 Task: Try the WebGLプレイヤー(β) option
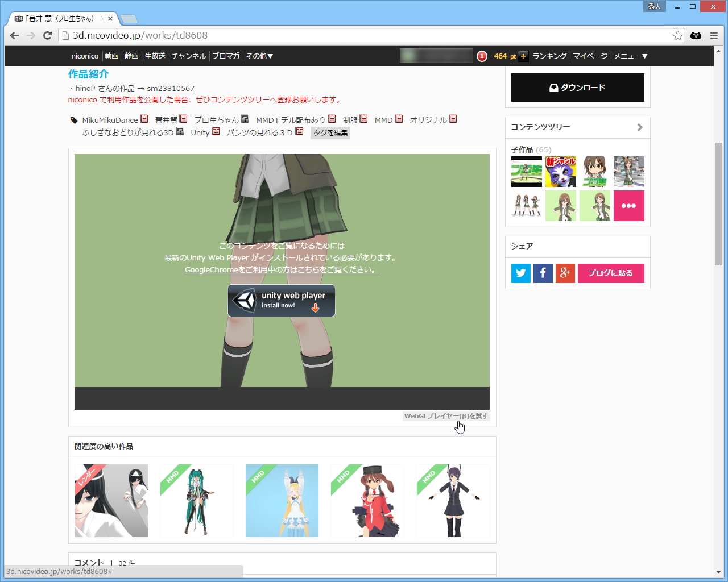pos(446,416)
